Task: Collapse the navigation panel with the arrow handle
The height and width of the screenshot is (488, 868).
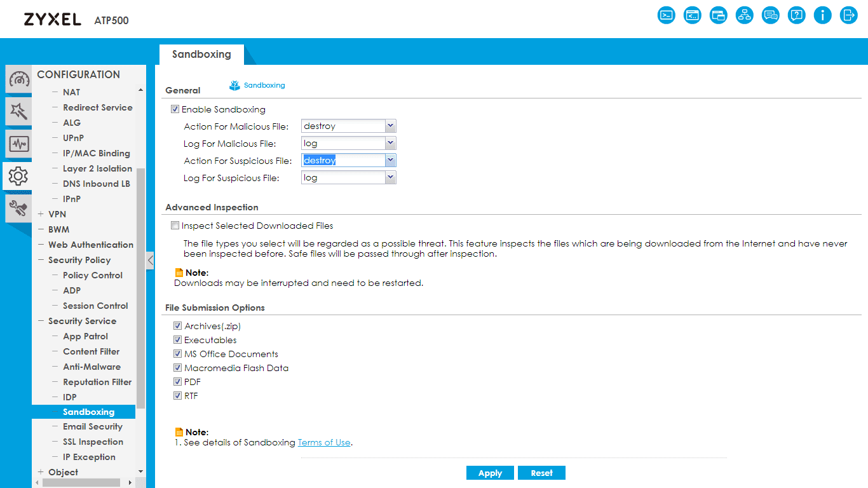Action: click(x=150, y=260)
